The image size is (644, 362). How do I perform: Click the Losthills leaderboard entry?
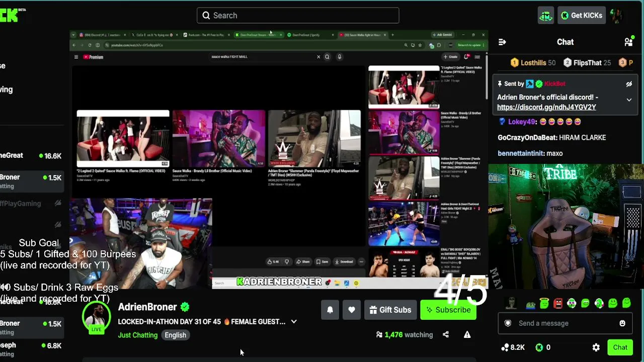(x=533, y=63)
